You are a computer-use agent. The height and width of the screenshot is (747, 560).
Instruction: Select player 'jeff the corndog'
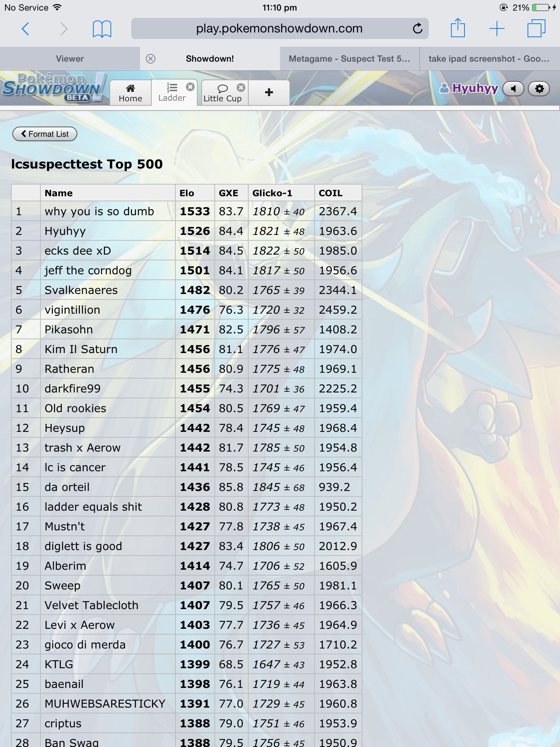(x=88, y=270)
